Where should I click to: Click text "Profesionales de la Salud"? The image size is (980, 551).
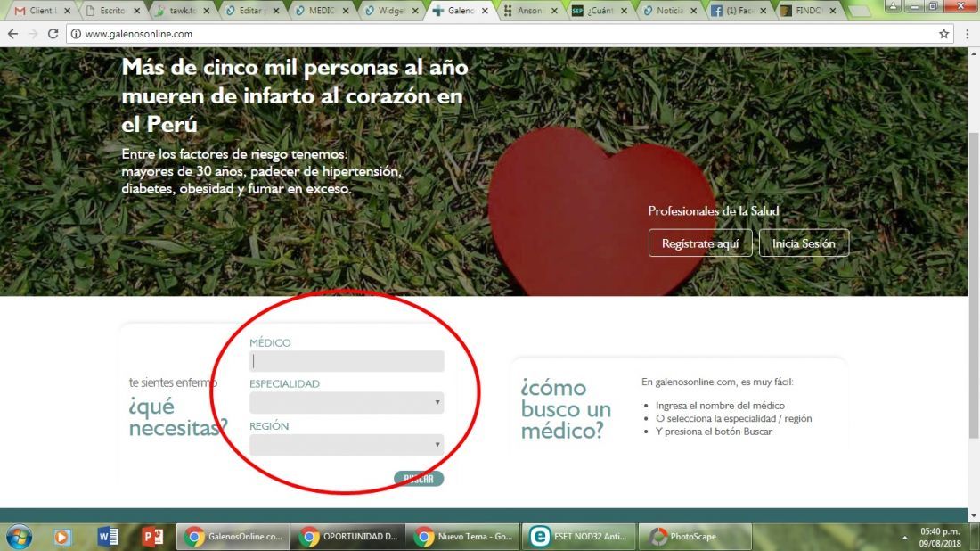coord(713,210)
